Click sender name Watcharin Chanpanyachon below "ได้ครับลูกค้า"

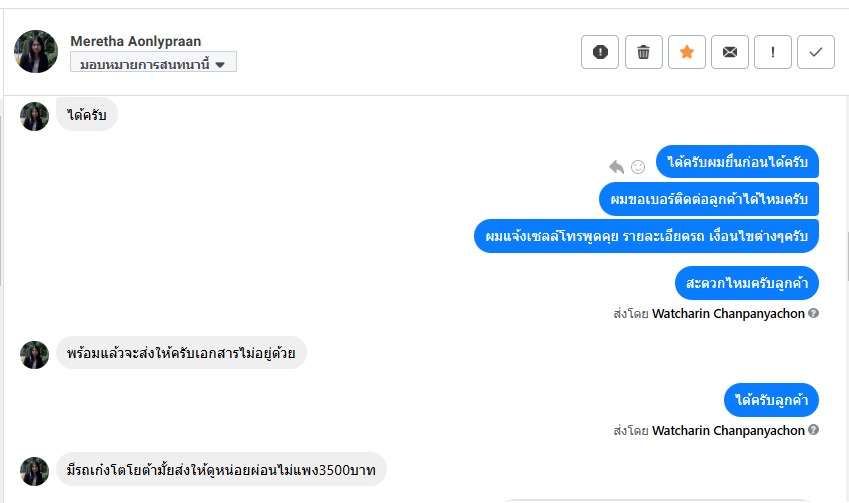[x=728, y=430]
